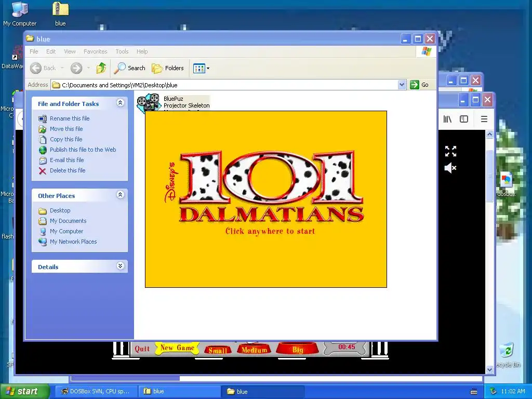The width and height of the screenshot is (532, 399).
Task: Click E-mail this file
Action: tap(67, 160)
